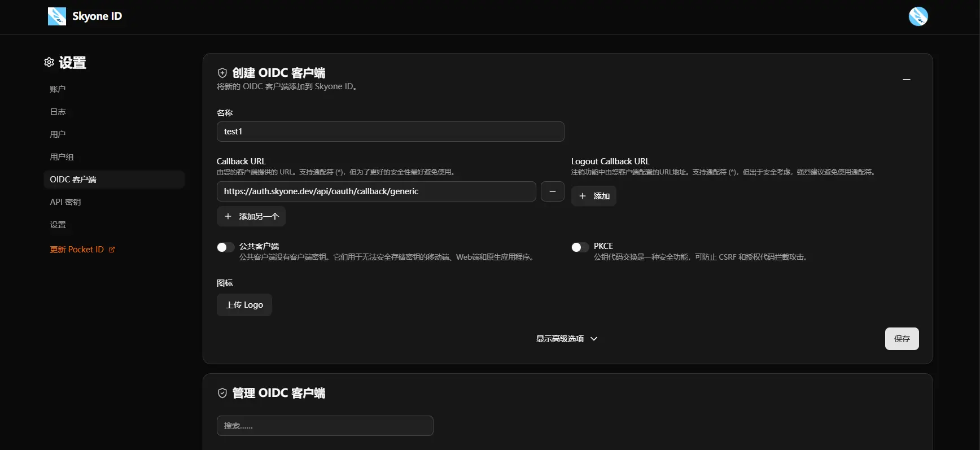Open the user avatar menu

pos(918,16)
